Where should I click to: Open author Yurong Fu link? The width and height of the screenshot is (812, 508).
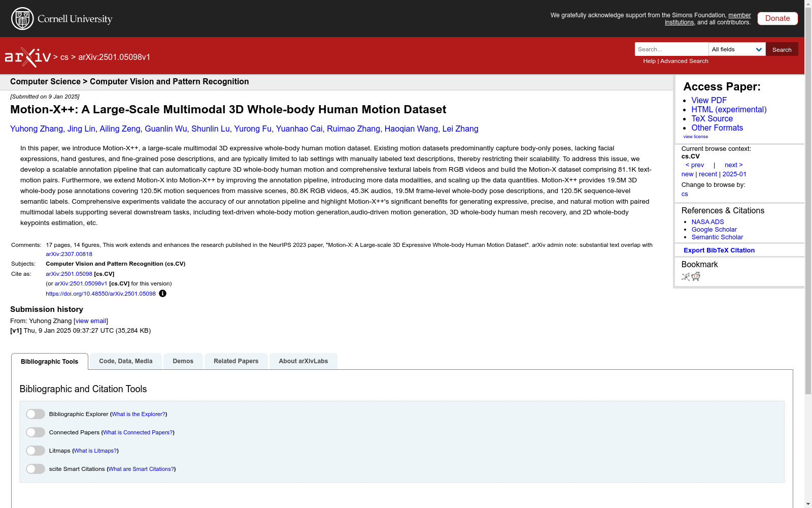[253, 129]
